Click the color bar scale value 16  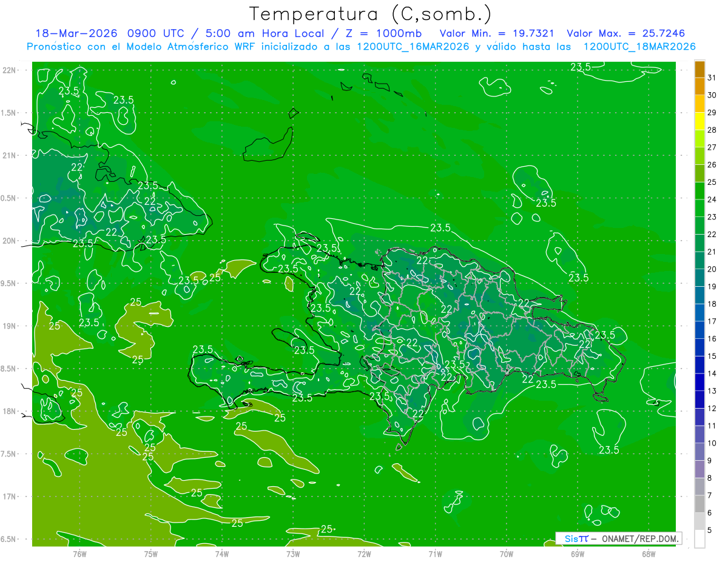(x=712, y=339)
